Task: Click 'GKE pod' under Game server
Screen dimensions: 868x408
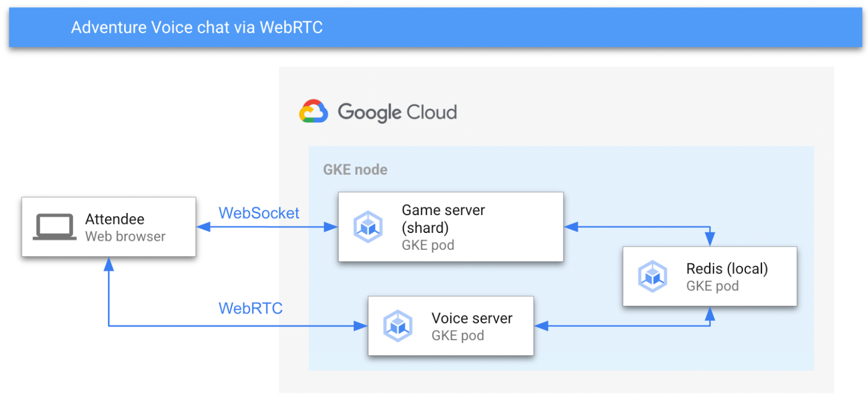Action: coord(428,245)
